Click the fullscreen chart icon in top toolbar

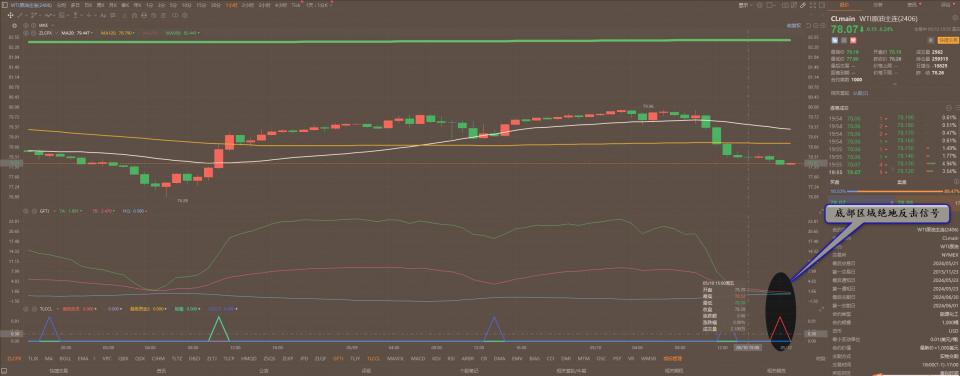[x=822, y=5]
